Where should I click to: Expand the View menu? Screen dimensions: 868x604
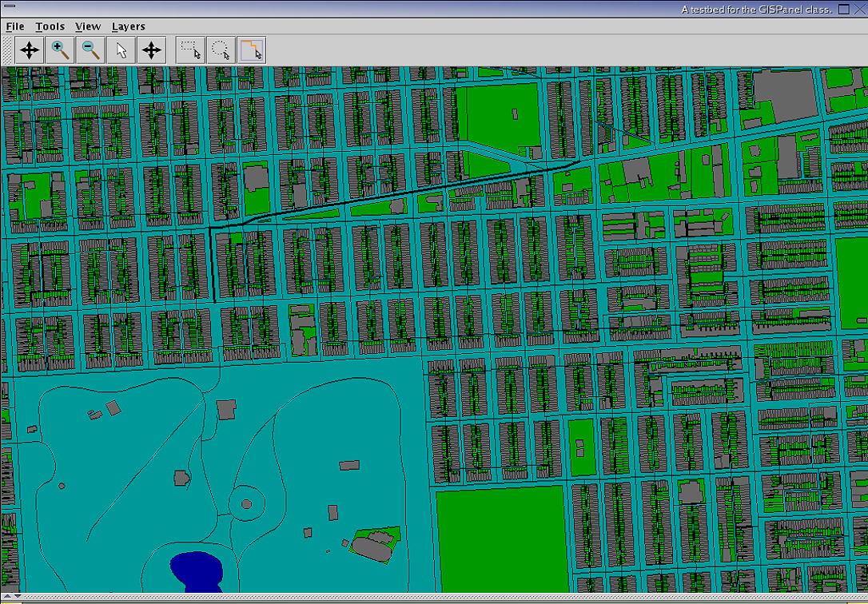[x=88, y=26]
